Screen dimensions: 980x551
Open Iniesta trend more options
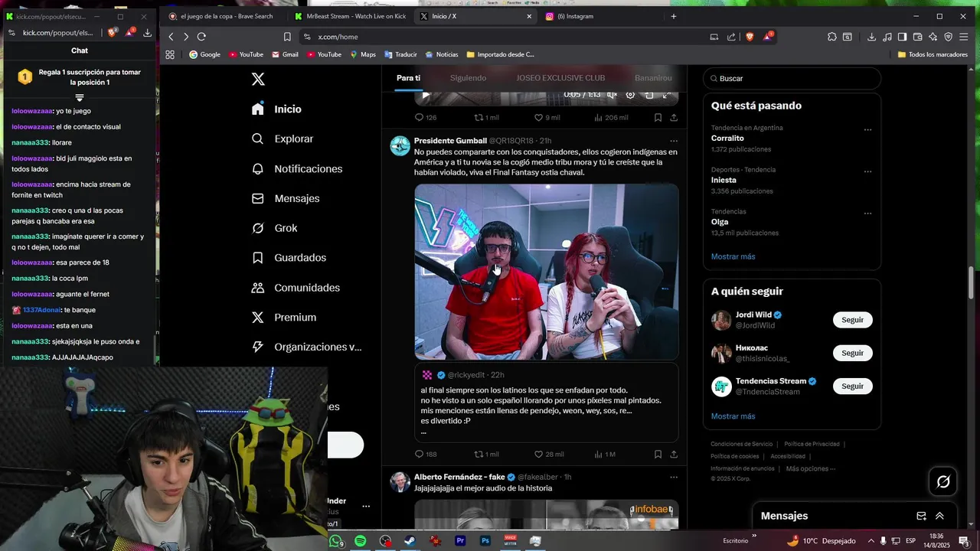coord(867,172)
